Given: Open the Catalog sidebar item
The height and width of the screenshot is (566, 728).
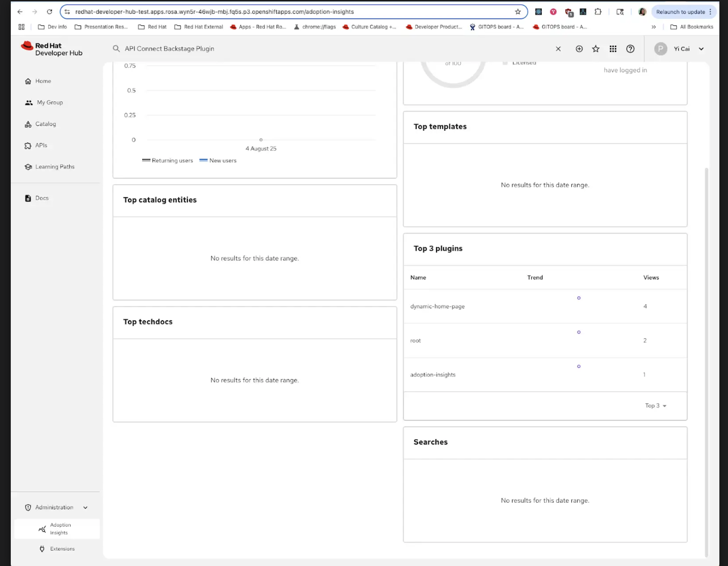Looking at the screenshot, I should [45, 124].
